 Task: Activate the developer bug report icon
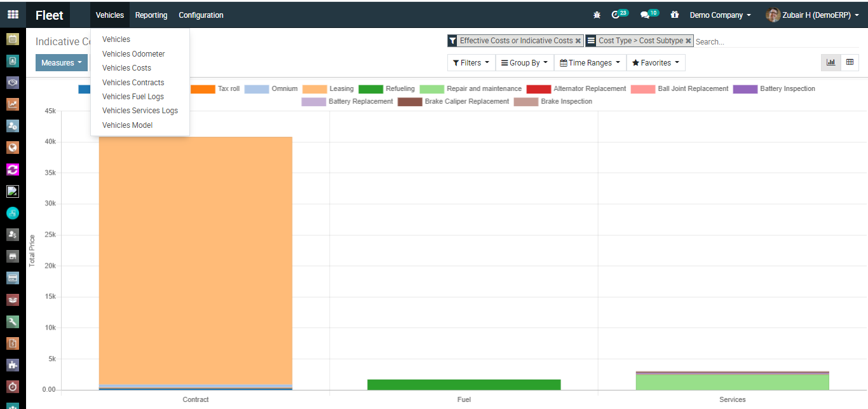click(597, 14)
